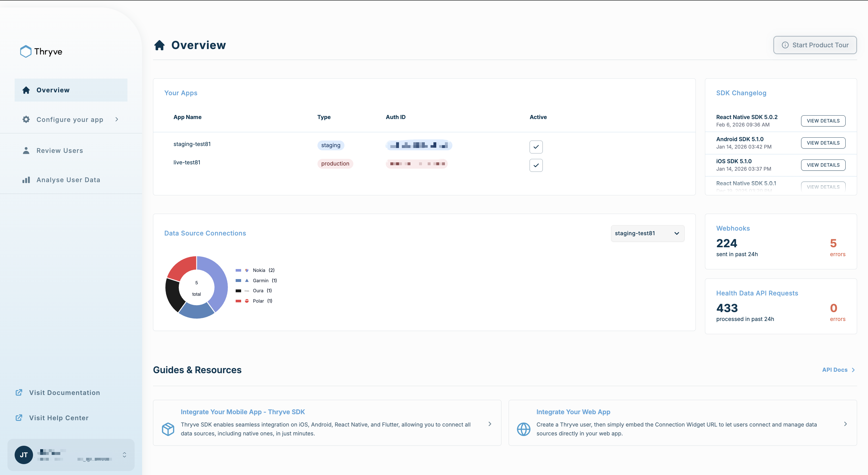
Task: Click the house icon beside Overview heading
Action: coord(159,45)
